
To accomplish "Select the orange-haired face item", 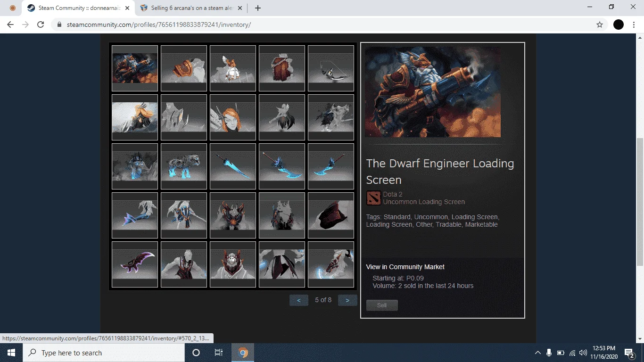I will pyautogui.click(x=233, y=117).
